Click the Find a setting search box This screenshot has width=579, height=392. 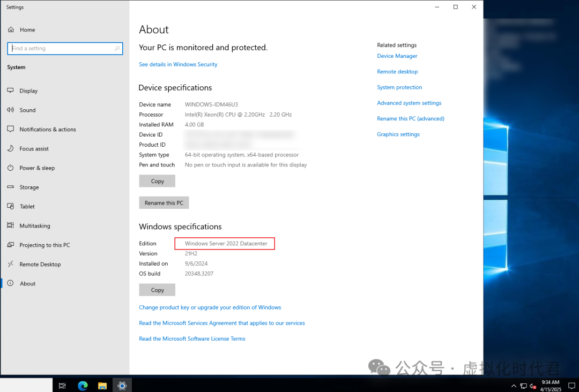click(x=65, y=48)
